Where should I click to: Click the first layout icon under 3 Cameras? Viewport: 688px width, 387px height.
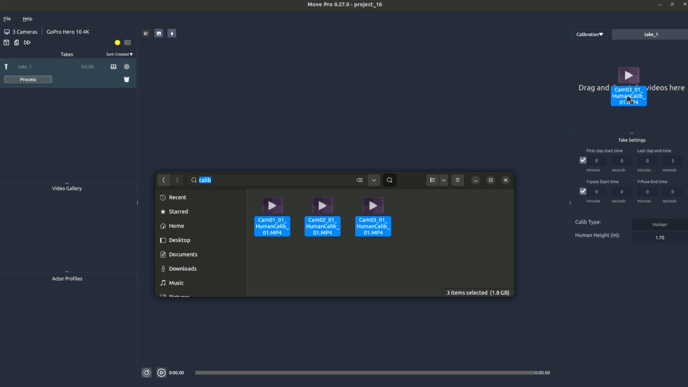coord(6,43)
